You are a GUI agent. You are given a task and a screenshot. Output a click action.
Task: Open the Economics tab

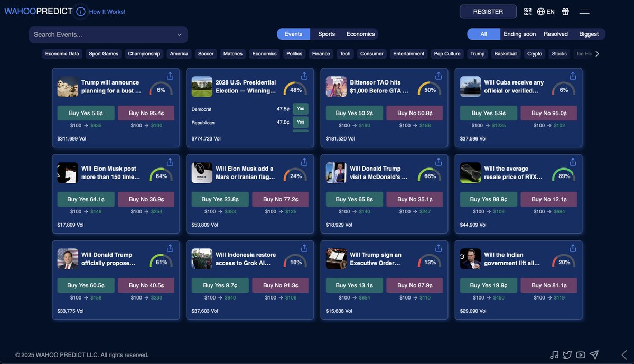(x=360, y=33)
